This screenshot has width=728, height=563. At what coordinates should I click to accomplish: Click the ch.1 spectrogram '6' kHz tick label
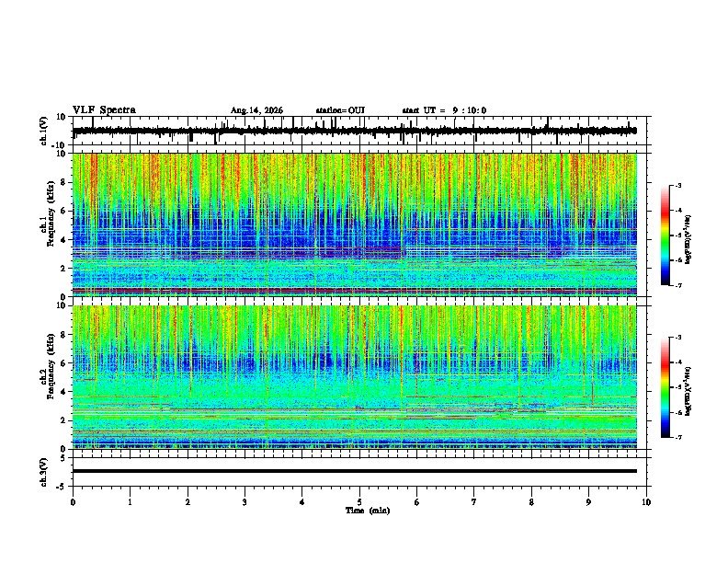pyautogui.click(x=63, y=212)
